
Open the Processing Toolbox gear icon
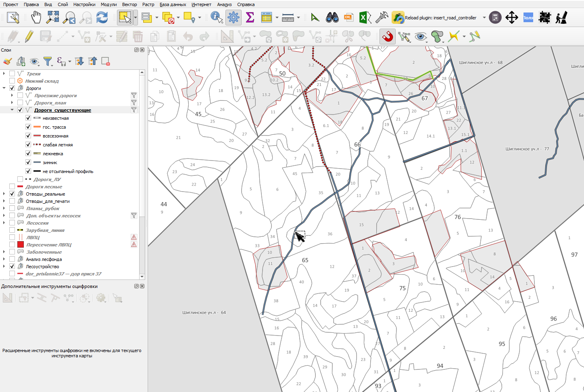234,17
